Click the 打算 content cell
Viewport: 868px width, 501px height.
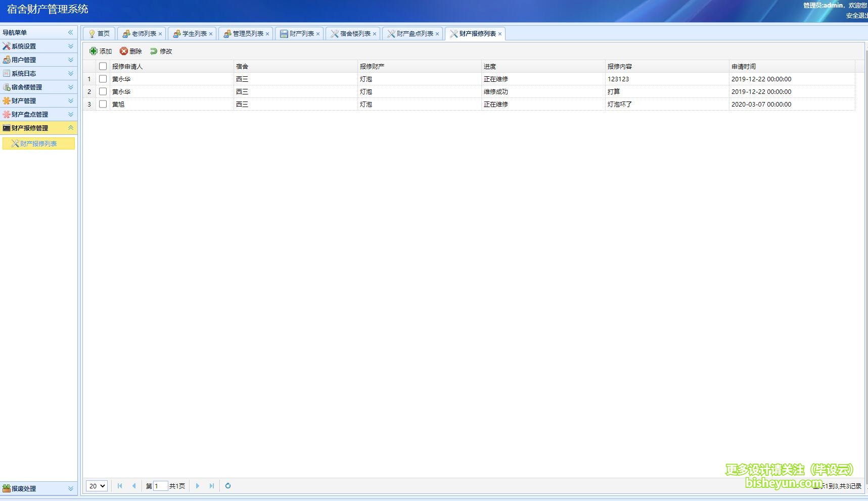pos(667,91)
